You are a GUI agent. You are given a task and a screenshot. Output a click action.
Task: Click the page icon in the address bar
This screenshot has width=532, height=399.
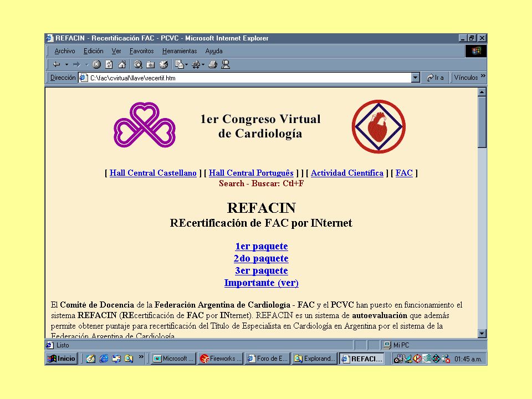(84, 78)
